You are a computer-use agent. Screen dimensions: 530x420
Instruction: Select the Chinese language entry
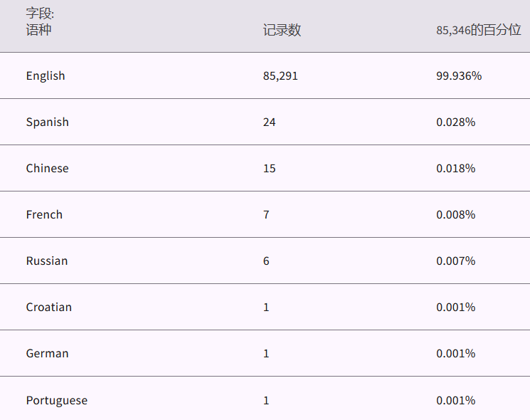[x=48, y=168]
